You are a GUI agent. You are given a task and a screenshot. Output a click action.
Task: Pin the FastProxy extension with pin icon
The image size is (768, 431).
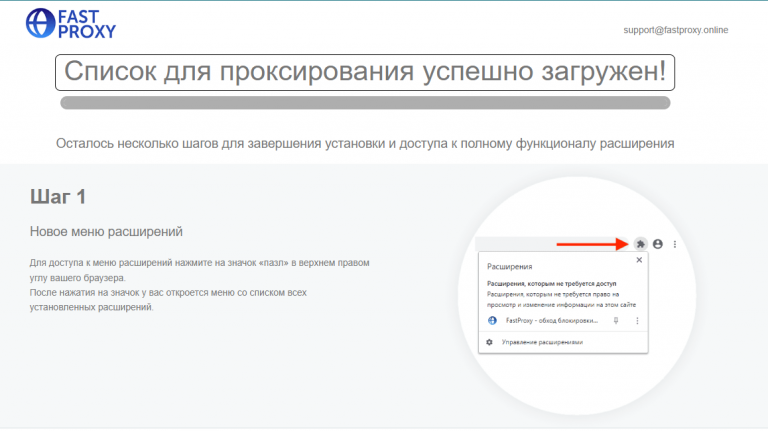coord(616,320)
